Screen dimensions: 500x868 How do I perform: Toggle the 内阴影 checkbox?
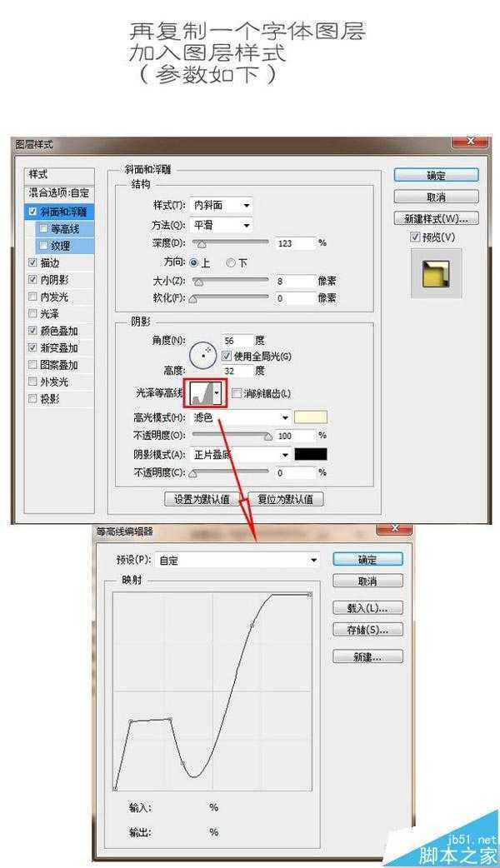click(32, 280)
